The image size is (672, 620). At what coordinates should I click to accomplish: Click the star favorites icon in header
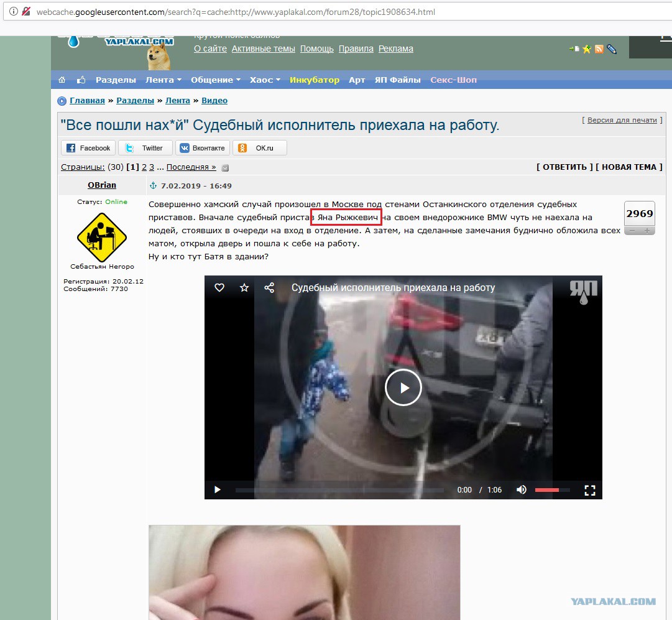tap(587, 49)
